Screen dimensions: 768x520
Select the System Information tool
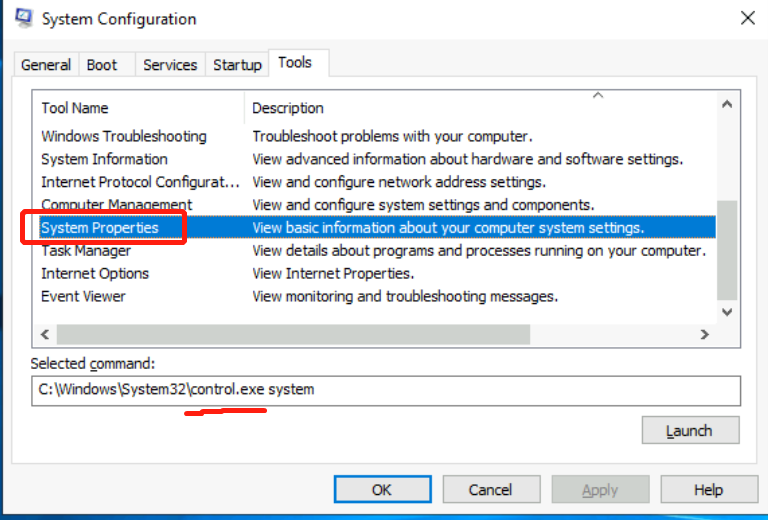tap(104, 159)
